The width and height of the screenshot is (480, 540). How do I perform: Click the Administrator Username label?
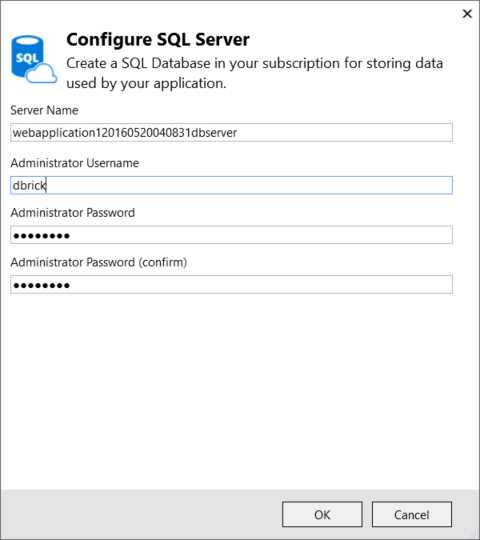[x=75, y=163]
